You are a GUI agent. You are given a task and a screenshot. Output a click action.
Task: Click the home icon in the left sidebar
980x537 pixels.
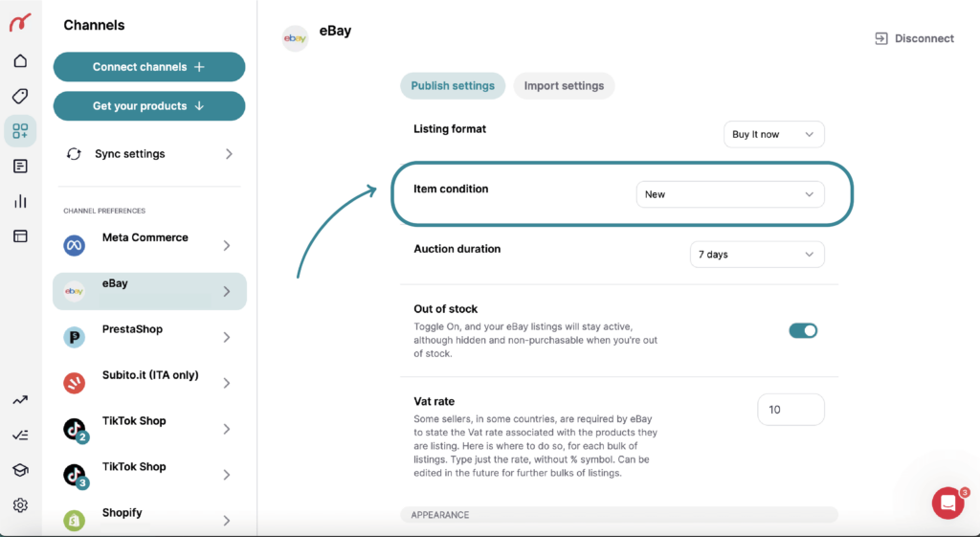tap(20, 61)
